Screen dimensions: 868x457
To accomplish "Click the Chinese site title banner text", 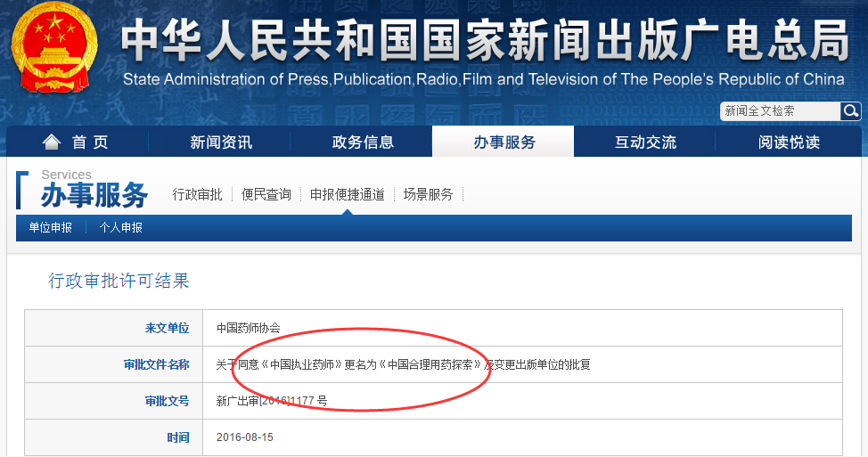I will coord(485,40).
